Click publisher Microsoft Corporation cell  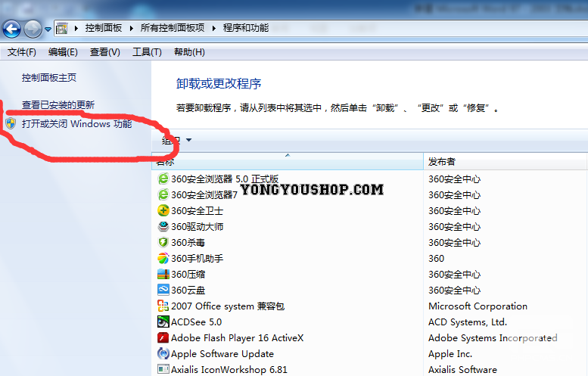(478, 306)
